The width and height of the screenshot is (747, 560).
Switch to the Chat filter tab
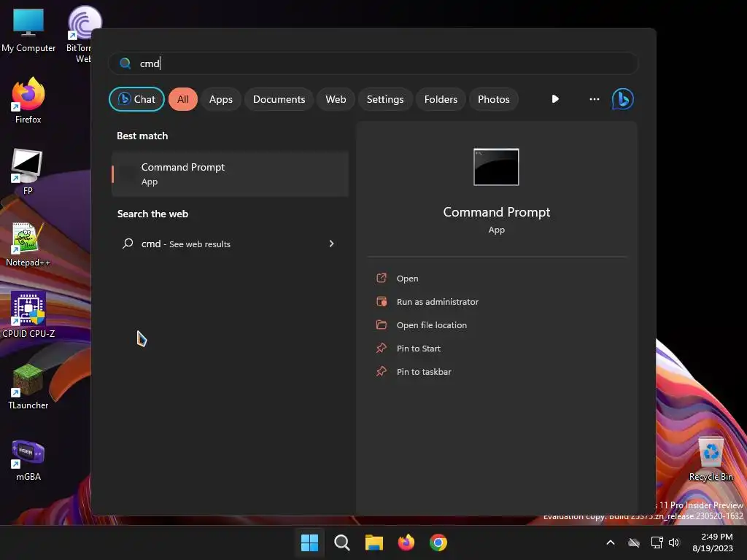136,99
